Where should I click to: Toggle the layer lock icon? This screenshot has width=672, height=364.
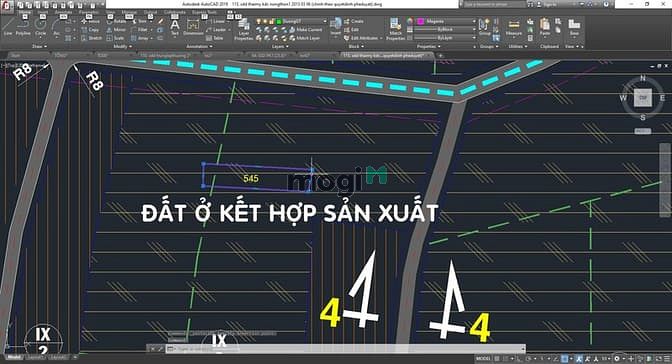(x=272, y=21)
